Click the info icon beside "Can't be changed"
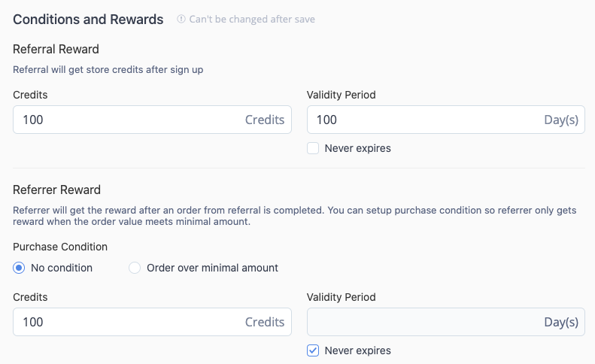 (181, 19)
